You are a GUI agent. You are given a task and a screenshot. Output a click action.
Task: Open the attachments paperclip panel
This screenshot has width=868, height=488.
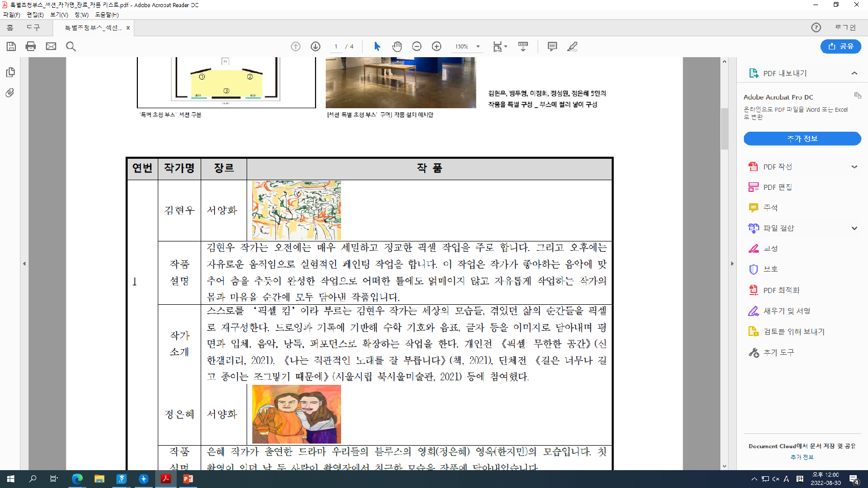coord(10,93)
